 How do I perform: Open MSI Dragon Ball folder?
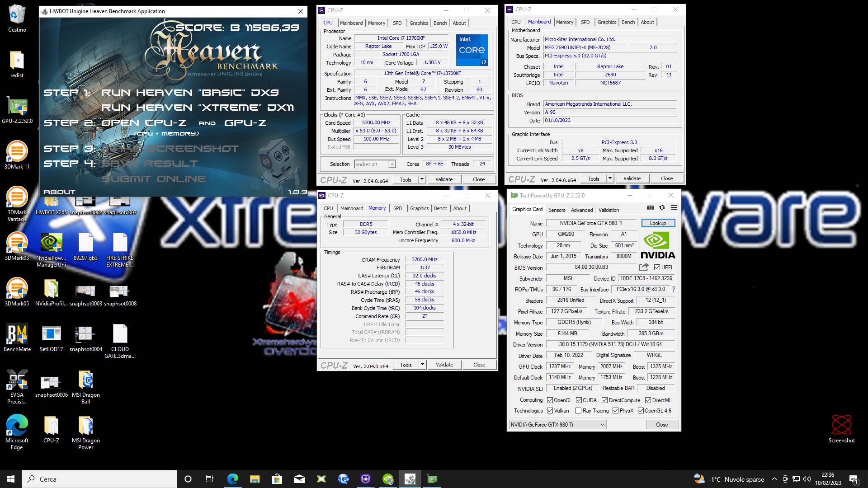85,386
